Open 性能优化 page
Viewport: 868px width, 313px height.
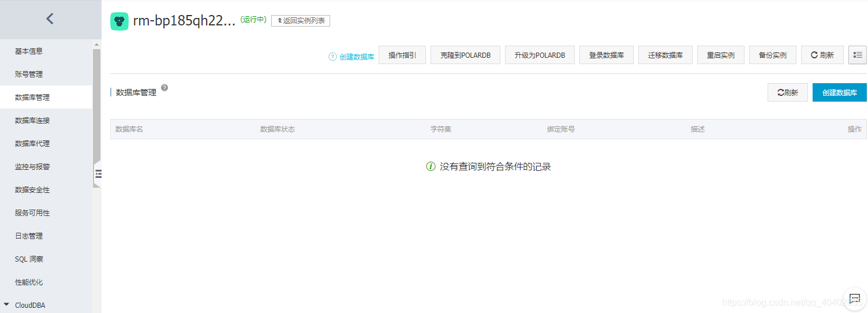(x=29, y=282)
